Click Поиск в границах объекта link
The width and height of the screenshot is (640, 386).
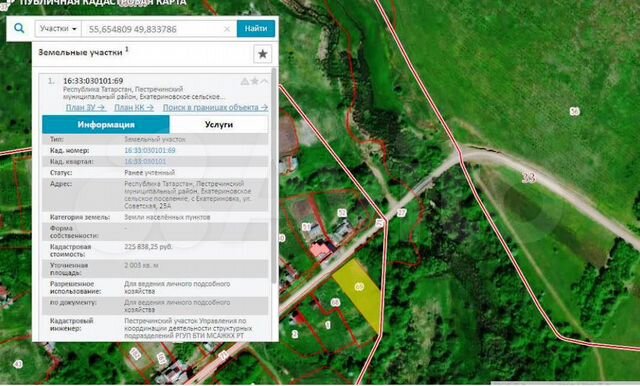[x=216, y=107]
